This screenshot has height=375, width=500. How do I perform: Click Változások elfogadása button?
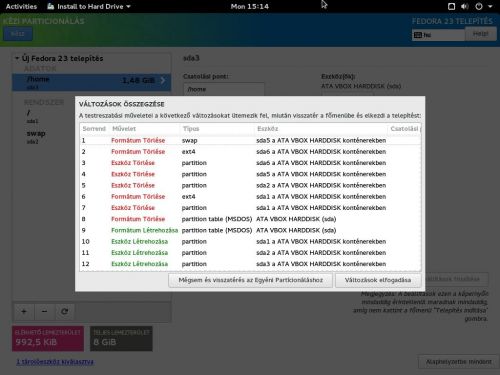point(378,280)
